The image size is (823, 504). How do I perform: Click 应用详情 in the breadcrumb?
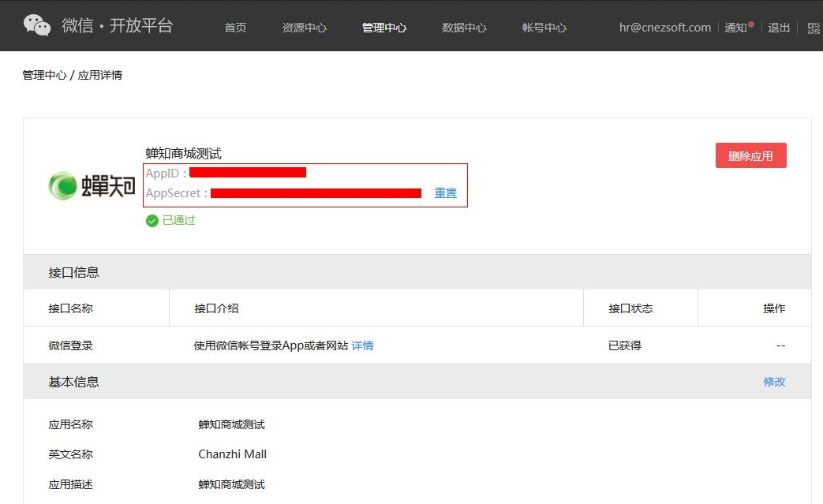click(100, 75)
